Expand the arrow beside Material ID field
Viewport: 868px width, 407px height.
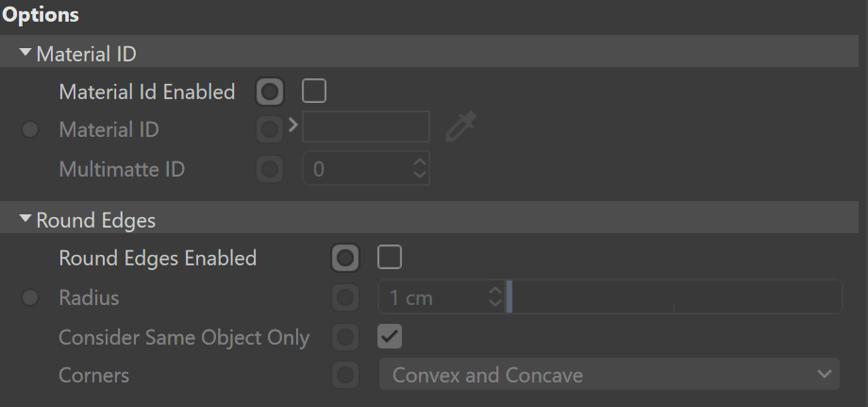pyautogui.click(x=293, y=126)
